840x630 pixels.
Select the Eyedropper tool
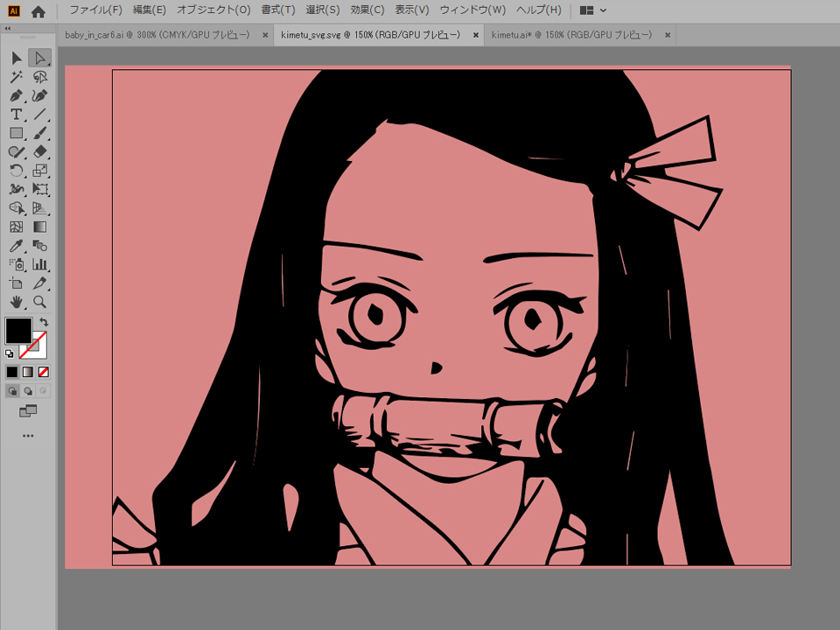tap(17, 246)
